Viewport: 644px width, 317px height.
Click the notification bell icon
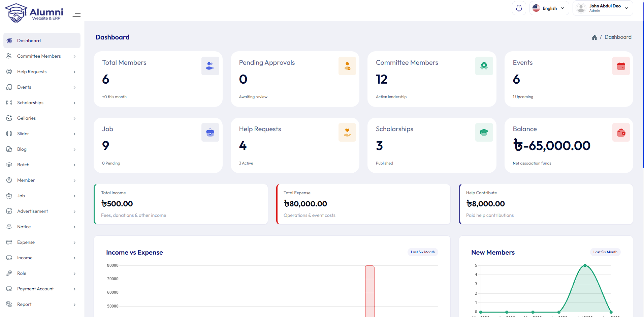pos(519,8)
